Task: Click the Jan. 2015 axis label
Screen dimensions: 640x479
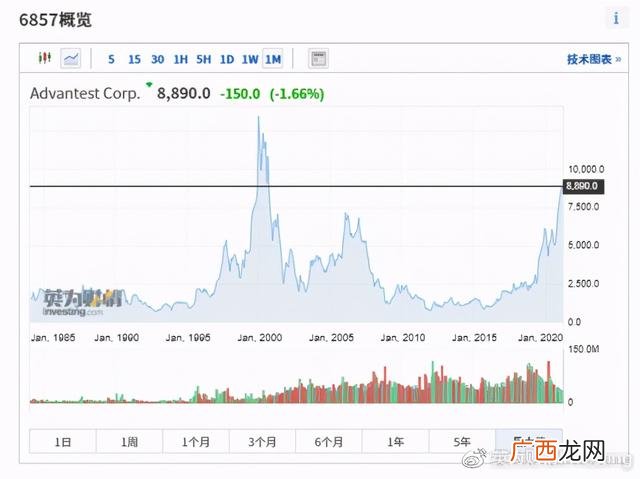Action: pyautogui.click(x=474, y=337)
